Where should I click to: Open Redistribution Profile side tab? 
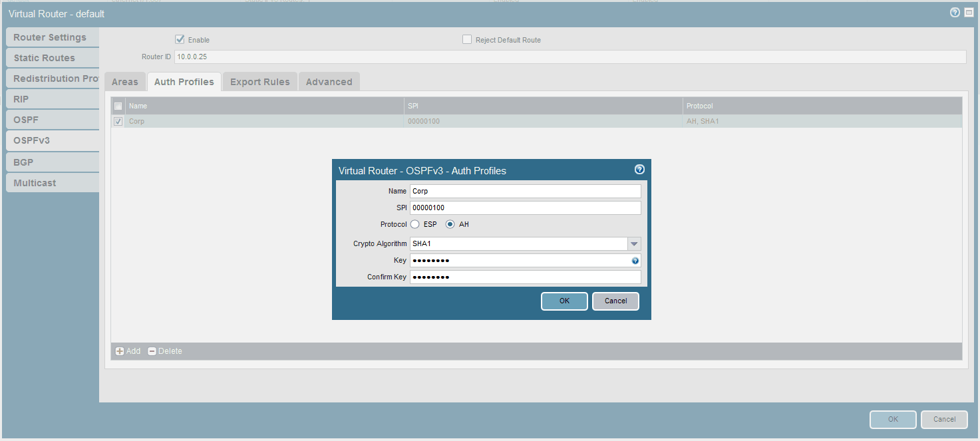(53, 78)
